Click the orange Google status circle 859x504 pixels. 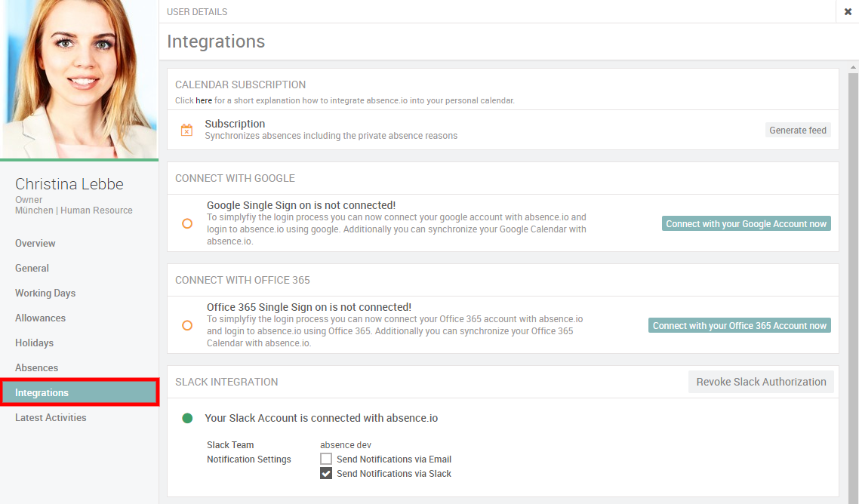[187, 223]
